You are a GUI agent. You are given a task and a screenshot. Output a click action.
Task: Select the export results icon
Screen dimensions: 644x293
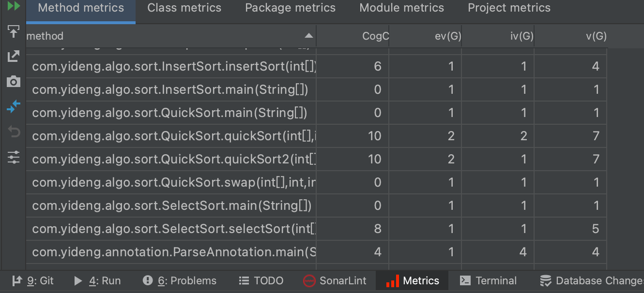tap(13, 56)
